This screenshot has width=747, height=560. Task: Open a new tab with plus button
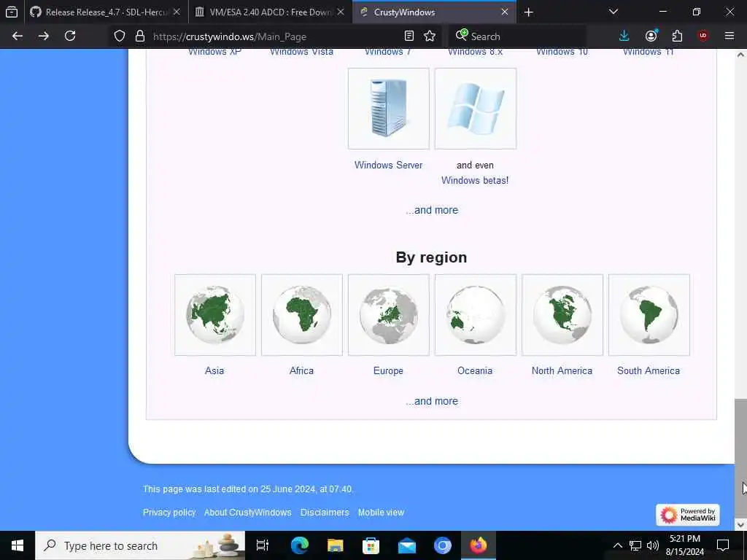(528, 12)
